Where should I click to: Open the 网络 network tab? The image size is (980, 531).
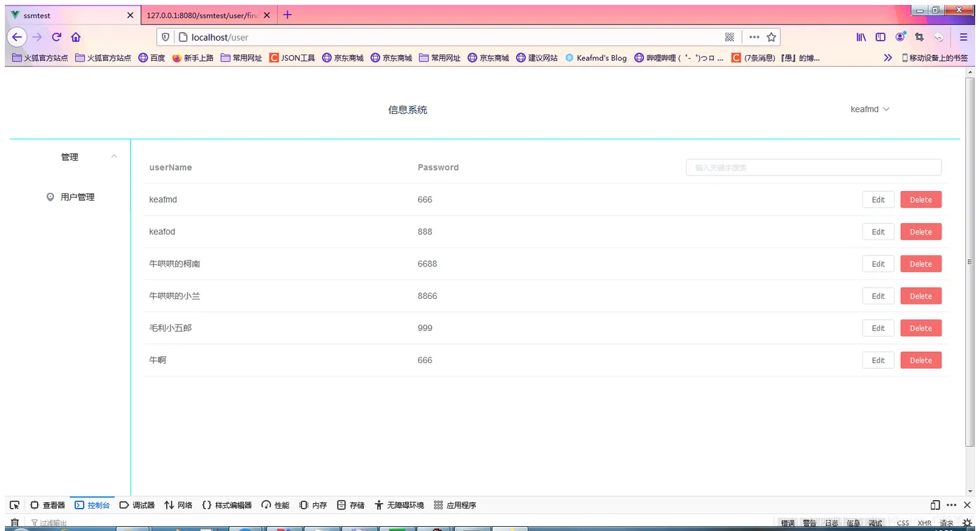click(x=178, y=505)
